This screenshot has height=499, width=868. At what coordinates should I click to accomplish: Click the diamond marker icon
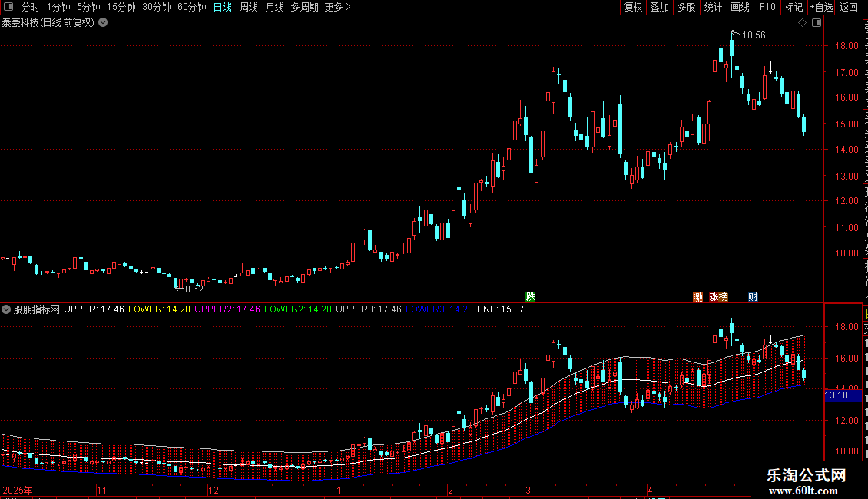point(802,23)
